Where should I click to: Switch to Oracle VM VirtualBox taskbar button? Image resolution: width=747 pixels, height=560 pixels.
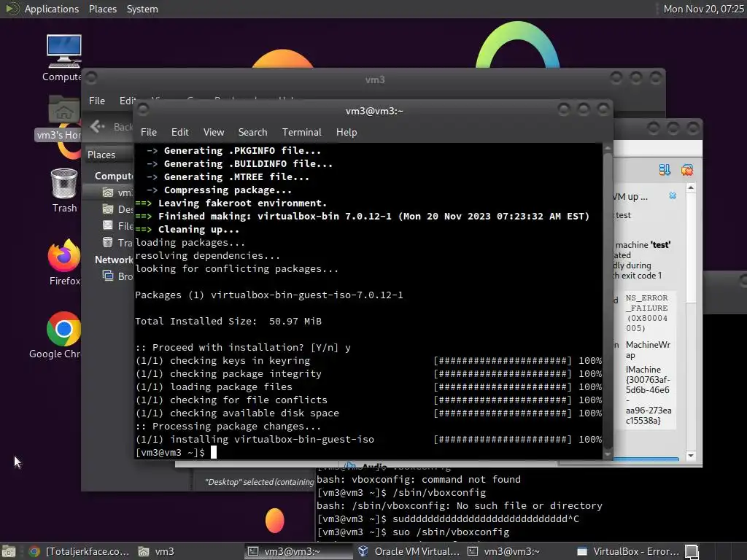pos(409,551)
